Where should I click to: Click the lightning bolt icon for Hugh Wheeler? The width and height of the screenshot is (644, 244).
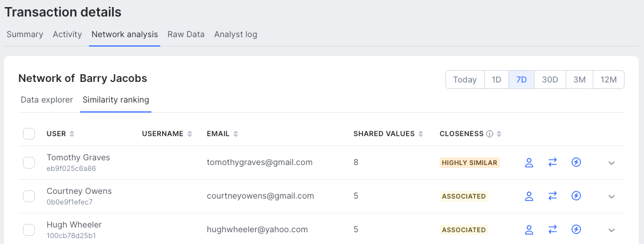point(576,230)
